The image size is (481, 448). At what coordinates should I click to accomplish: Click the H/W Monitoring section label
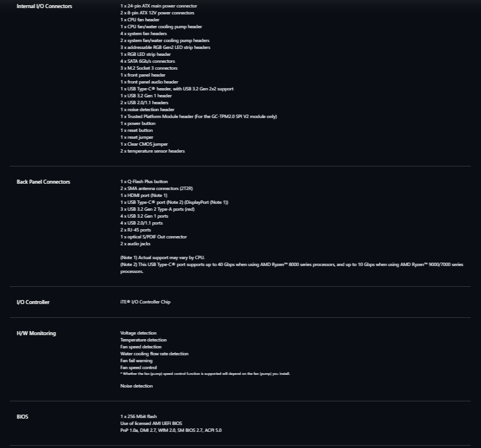tap(36, 333)
